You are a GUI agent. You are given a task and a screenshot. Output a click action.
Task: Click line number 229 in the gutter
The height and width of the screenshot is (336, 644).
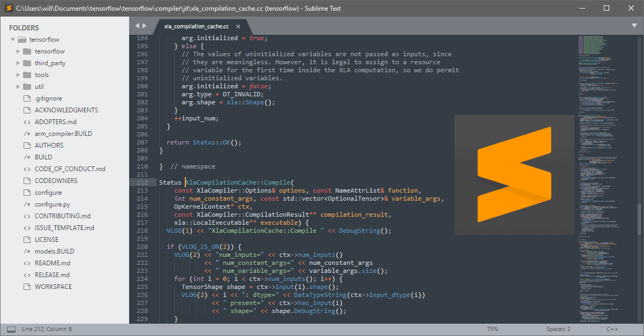click(x=142, y=319)
